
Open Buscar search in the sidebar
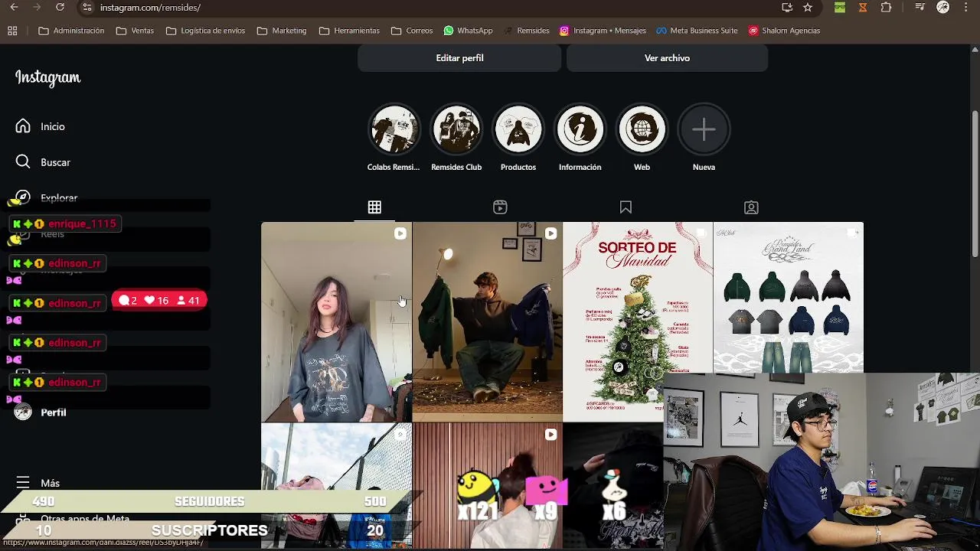tap(44, 162)
